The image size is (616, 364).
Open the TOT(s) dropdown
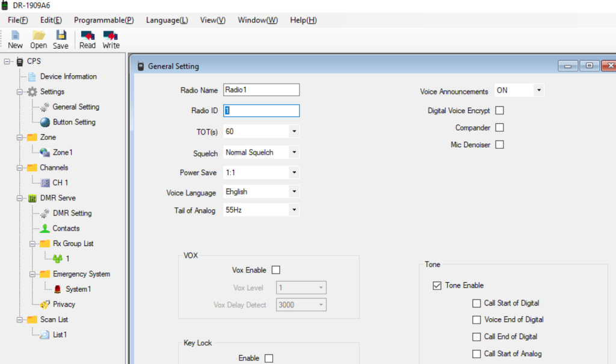click(x=294, y=131)
